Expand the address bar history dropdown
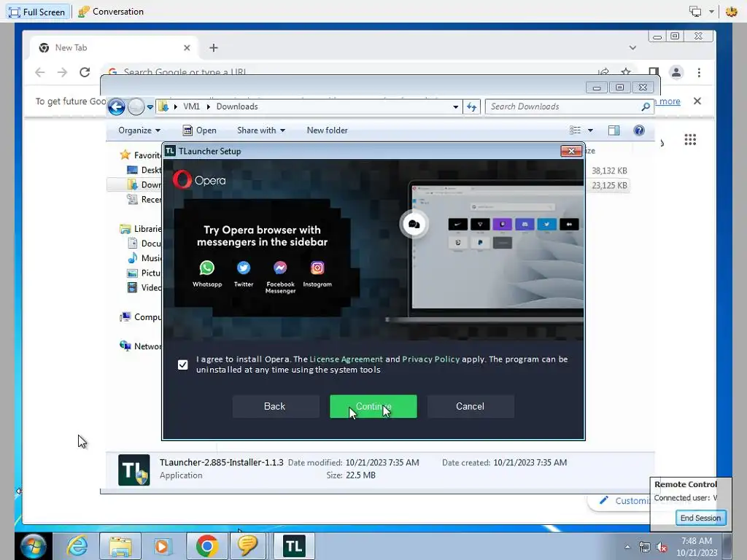 tap(455, 106)
